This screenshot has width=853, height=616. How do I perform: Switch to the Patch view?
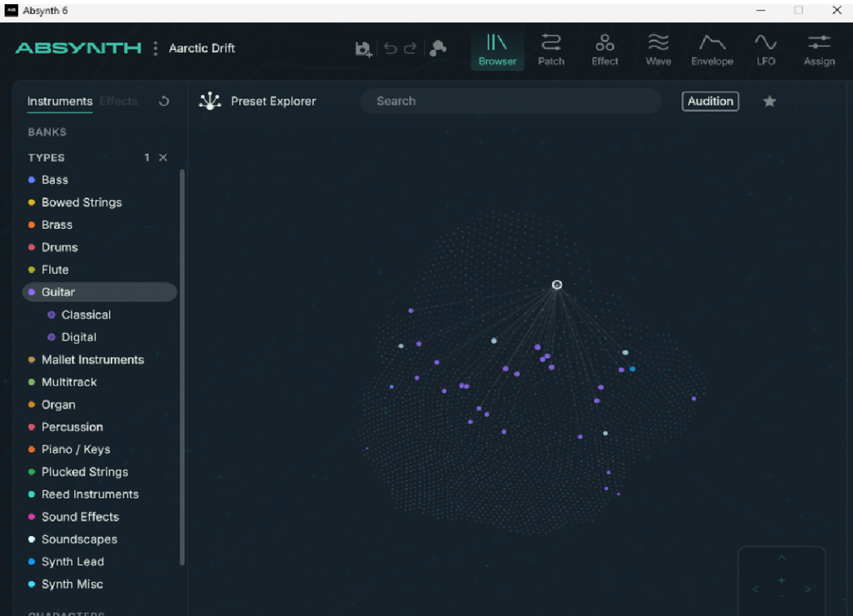[x=551, y=50]
